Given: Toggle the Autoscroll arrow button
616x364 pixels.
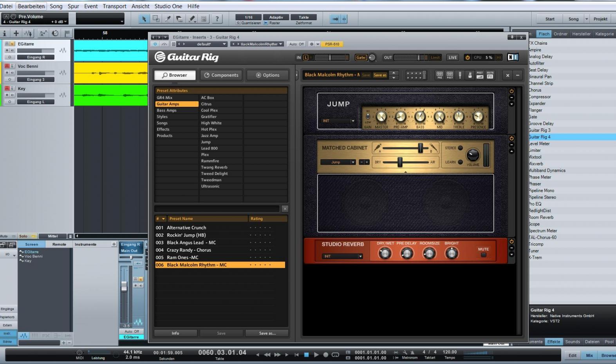Looking at the screenshot, I should 335,19.
